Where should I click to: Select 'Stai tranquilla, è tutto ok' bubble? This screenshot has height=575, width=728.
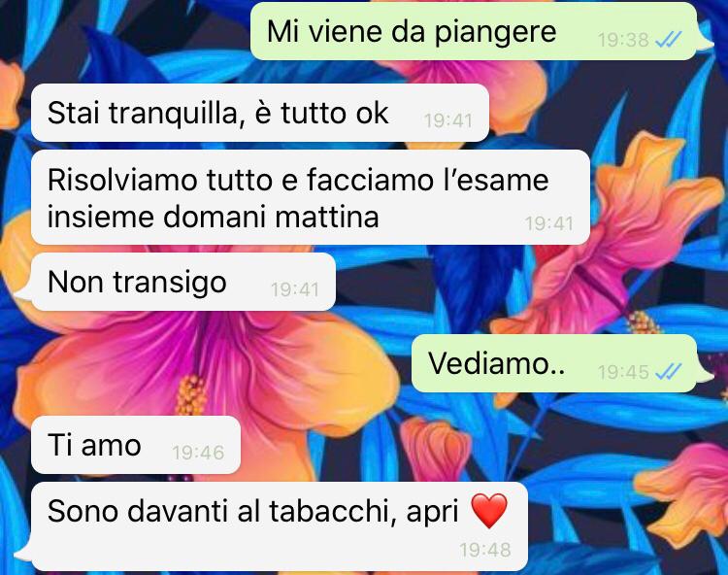[260, 113]
